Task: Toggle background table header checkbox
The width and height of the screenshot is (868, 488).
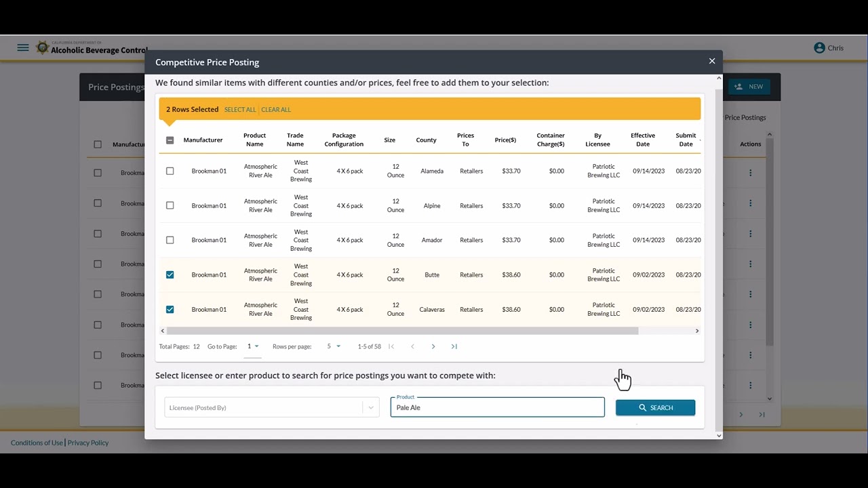Action: [98, 144]
